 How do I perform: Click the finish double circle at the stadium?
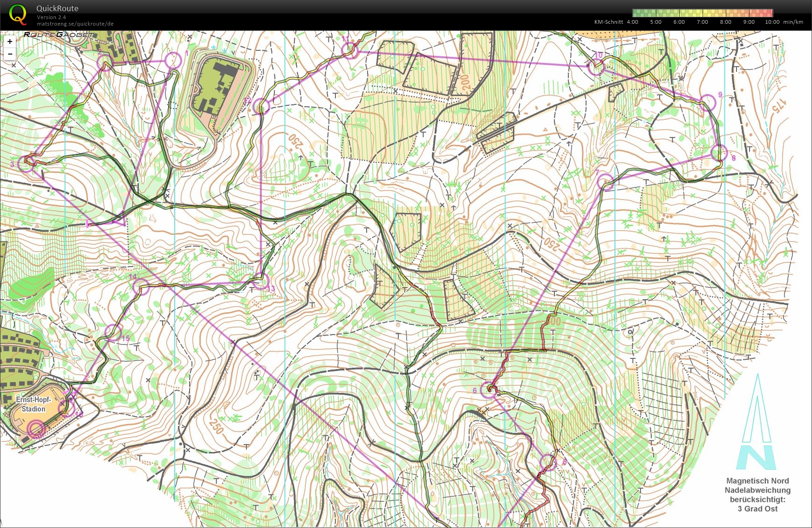(36, 429)
